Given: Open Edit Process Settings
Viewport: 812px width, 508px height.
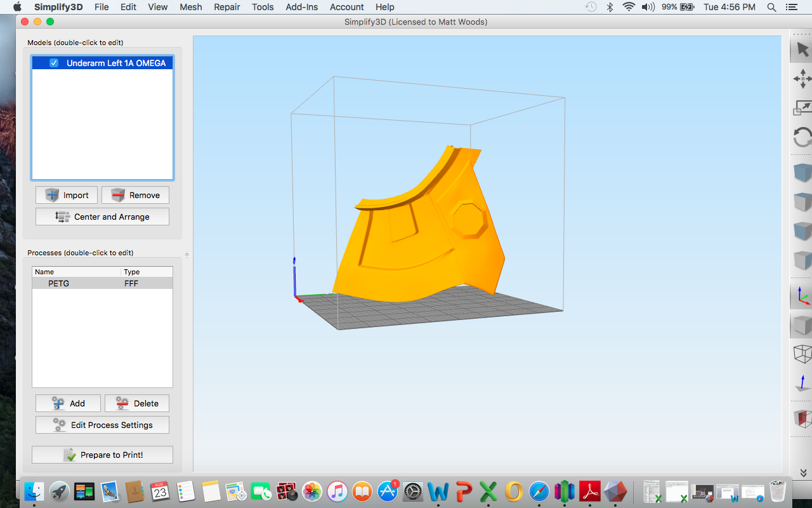Looking at the screenshot, I should pos(102,425).
